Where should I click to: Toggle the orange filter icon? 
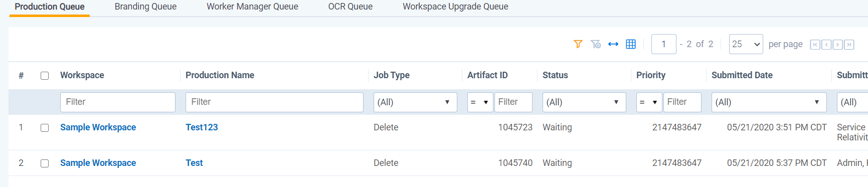pyautogui.click(x=578, y=44)
